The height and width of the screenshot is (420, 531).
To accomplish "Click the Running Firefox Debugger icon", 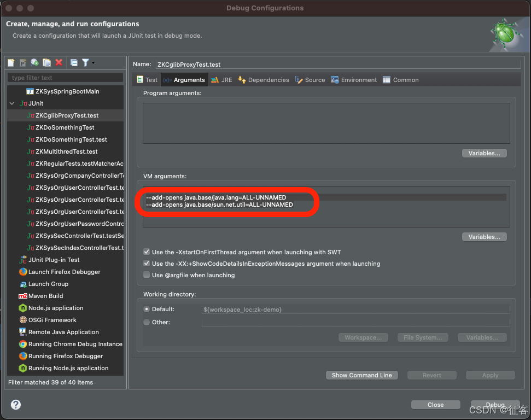I will click(x=22, y=356).
